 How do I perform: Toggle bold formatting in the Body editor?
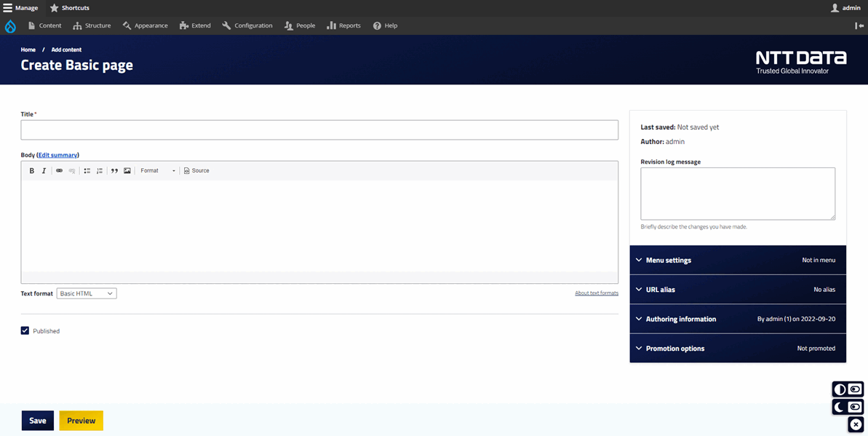32,171
